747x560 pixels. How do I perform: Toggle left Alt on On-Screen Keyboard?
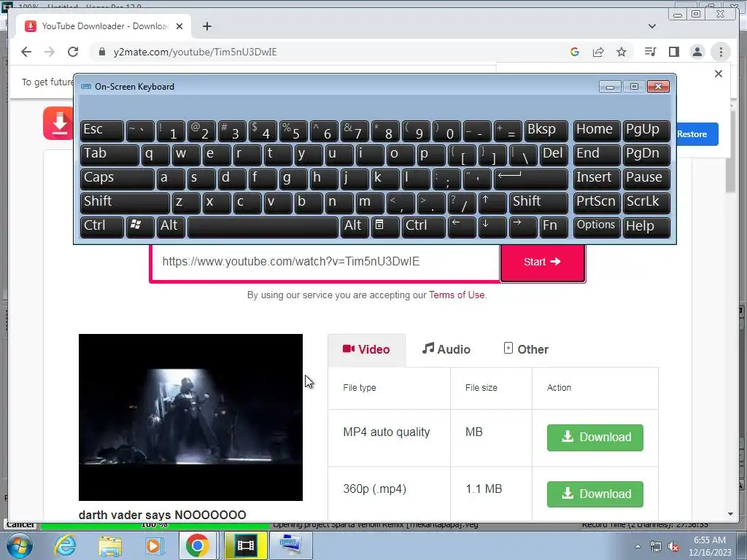(x=171, y=227)
